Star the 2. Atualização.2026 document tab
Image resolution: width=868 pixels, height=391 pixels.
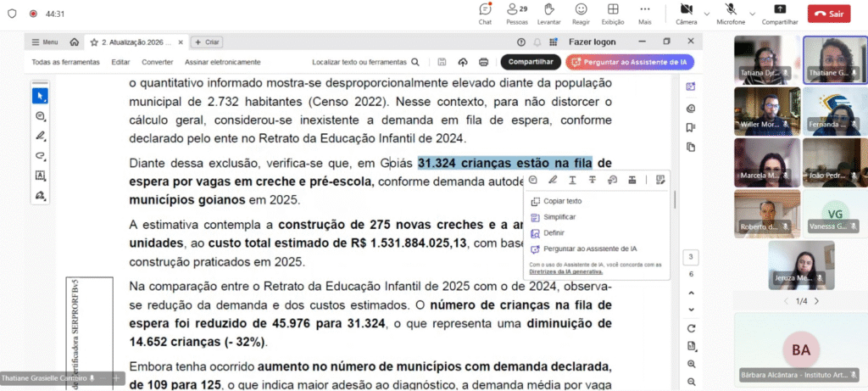[x=94, y=42]
